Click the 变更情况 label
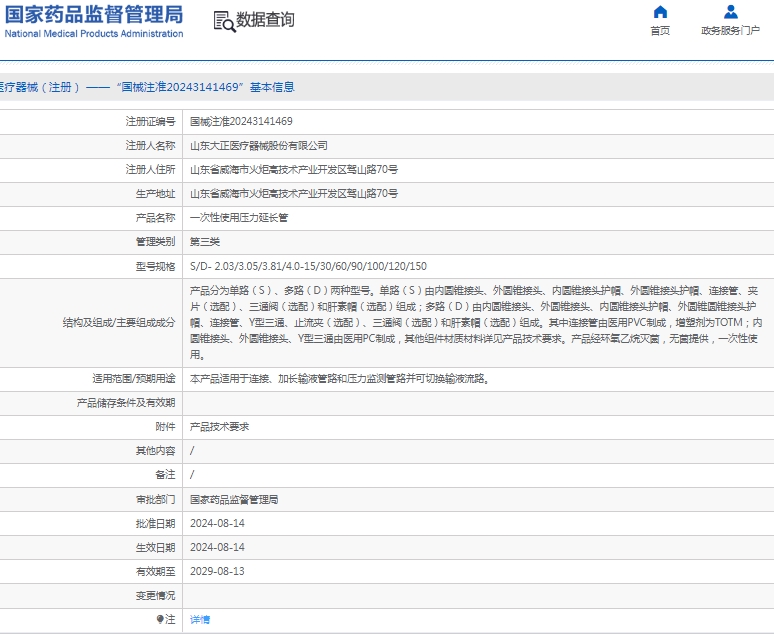 pyautogui.click(x=155, y=596)
